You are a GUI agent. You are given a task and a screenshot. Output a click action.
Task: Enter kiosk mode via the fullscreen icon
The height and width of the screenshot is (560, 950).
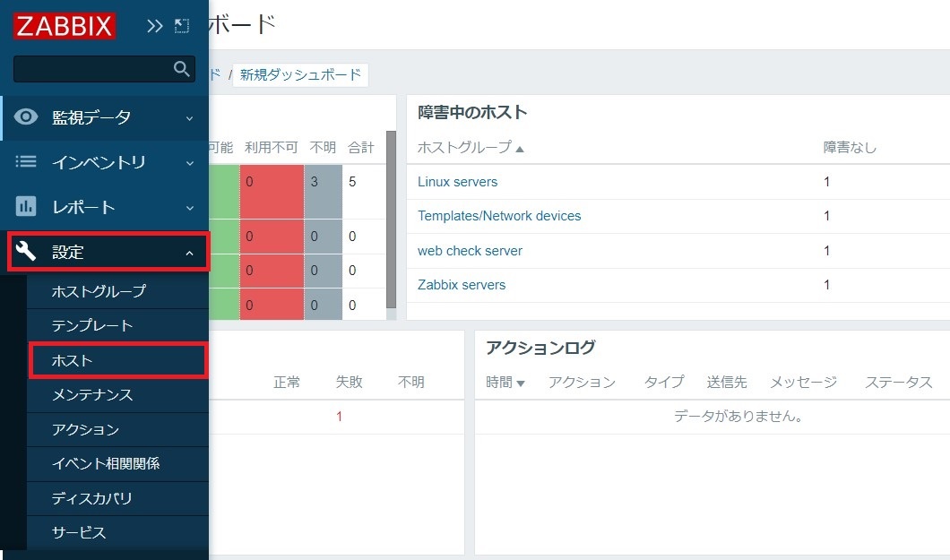tap(181, 25)
